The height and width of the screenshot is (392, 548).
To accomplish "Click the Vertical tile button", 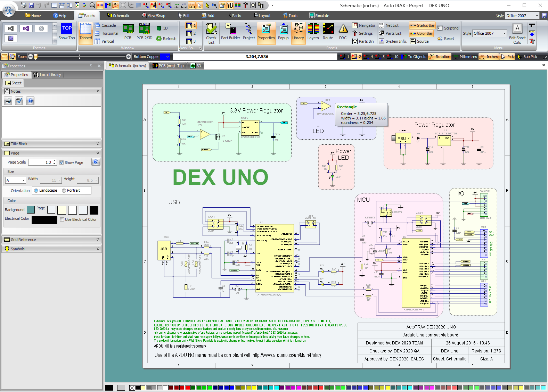I will pos(104,41).
